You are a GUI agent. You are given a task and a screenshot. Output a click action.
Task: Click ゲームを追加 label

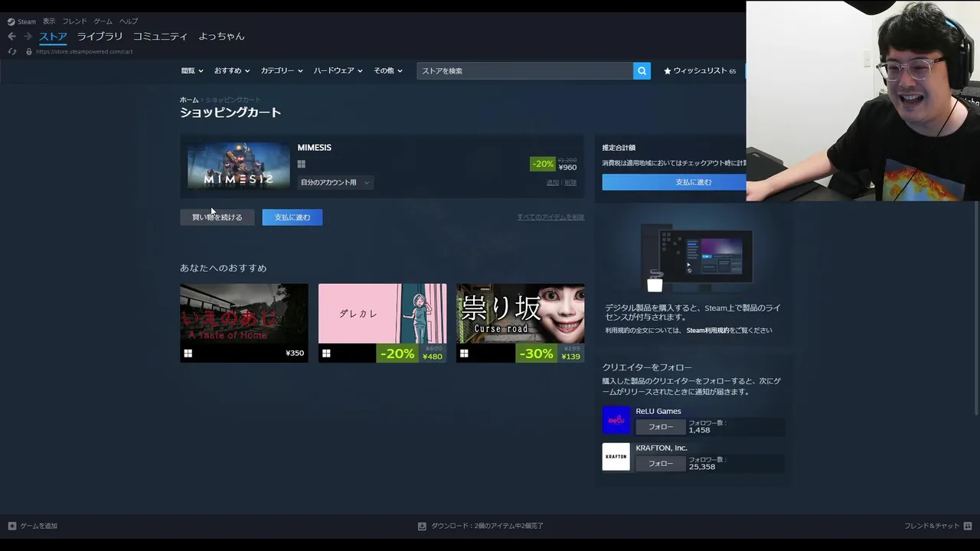click(x=38, y=526)
